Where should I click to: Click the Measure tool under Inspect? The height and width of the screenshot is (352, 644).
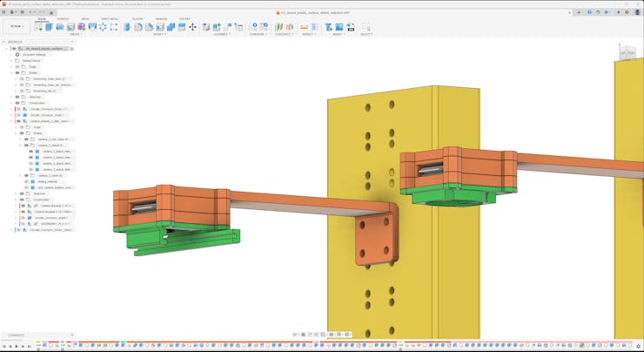point(305,27)
